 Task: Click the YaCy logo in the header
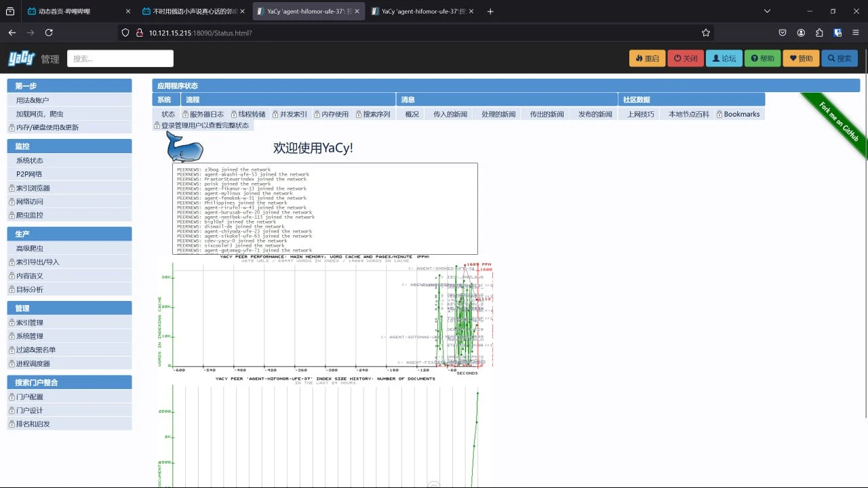pyautogui.click(x=21, y=59)
